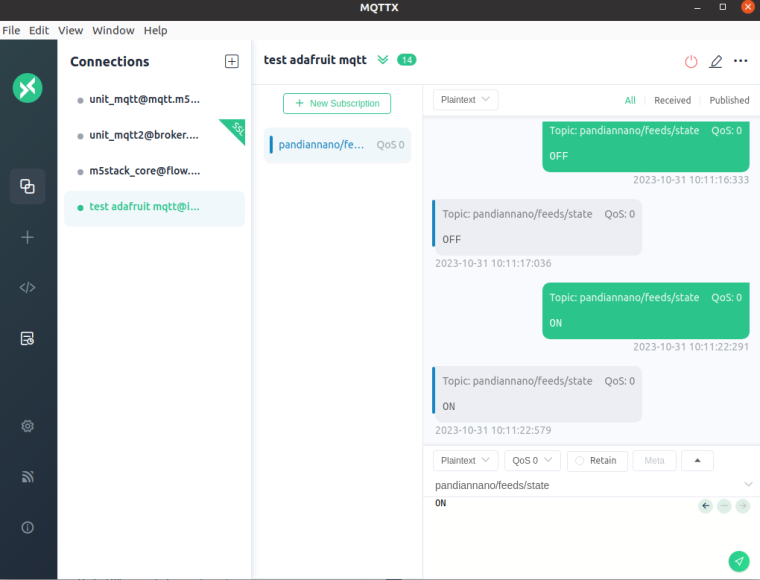Open the Script code icon in sidebar
The image size is (760, 580).
pyautogui.click(x=27, y=288)
